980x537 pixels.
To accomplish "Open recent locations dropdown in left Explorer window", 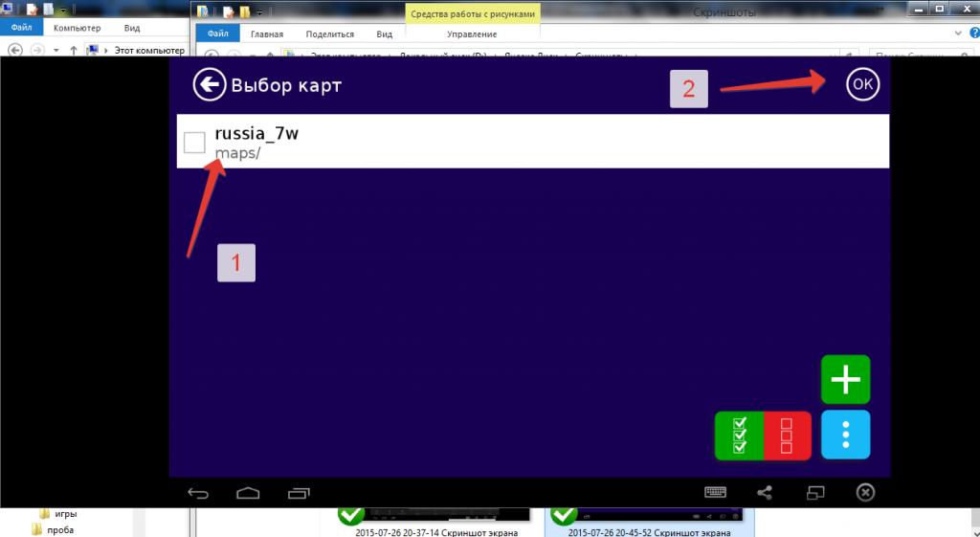I will 56,50.
